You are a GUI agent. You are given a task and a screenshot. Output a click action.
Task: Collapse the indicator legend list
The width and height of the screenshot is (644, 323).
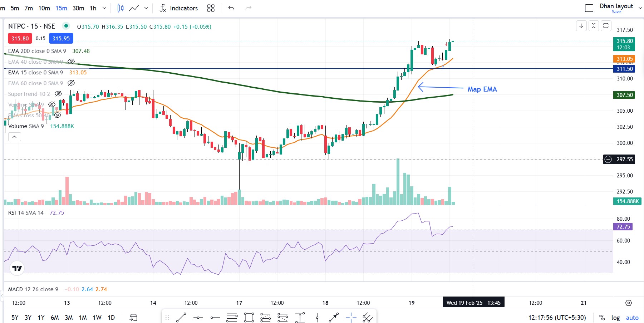click(14, 137)
